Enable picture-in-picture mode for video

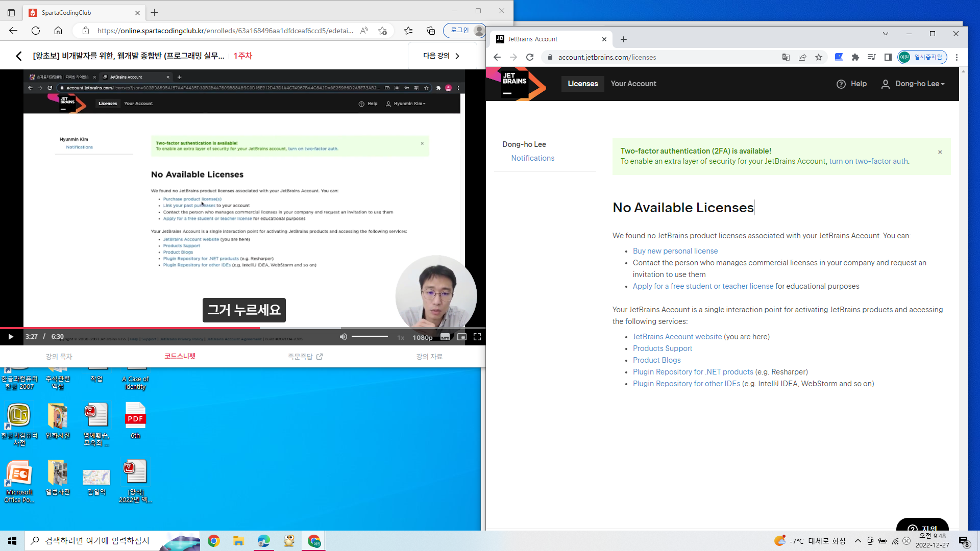click(462, 337)
